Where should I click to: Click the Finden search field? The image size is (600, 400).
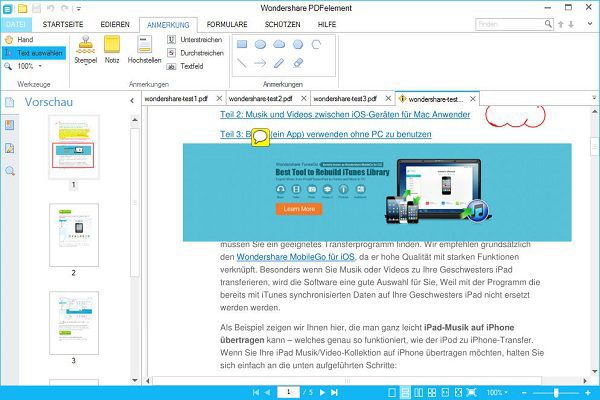tap(510, 24)
